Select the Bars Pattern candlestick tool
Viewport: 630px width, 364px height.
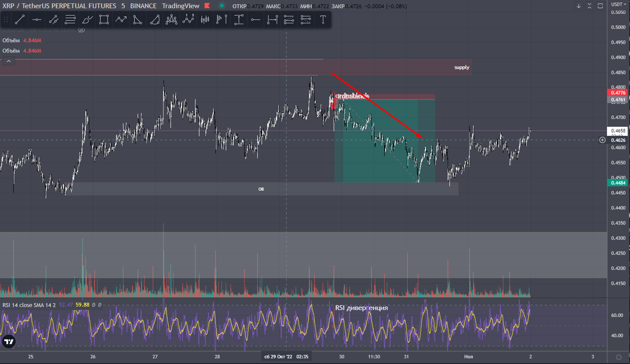pyautogui.click(x=205, y=20)
